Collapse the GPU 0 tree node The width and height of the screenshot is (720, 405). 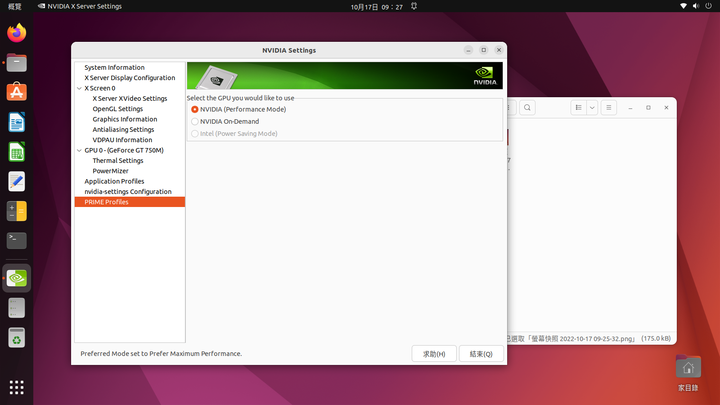pos(79,150)
